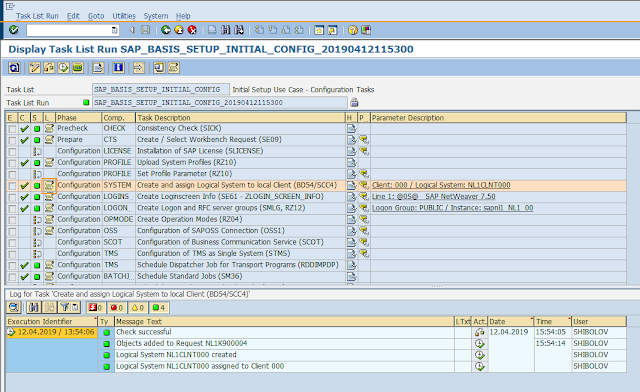
Task: Click the Help question mark icon
Action: click(x=353, y=30)
